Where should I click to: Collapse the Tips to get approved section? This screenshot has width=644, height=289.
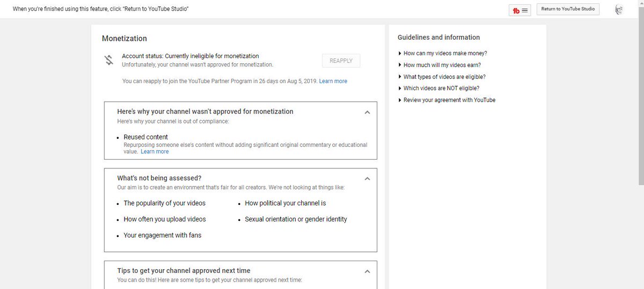click(367, 271)
